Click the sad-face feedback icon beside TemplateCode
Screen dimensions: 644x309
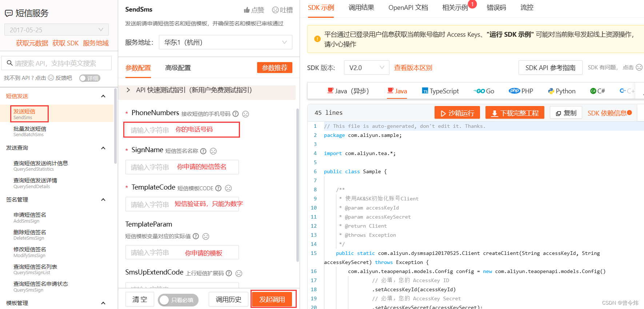tap(228, 188)
